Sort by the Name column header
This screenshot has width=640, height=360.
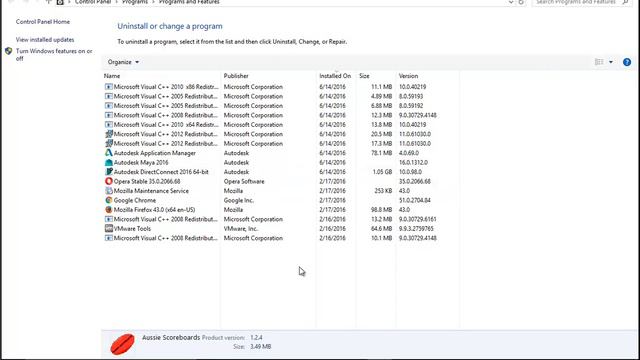pos(112,76)
